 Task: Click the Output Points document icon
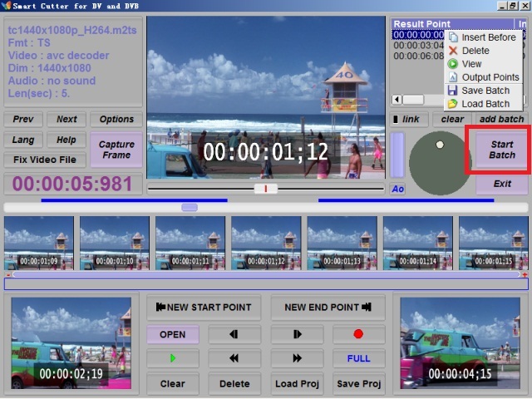pyautogui.click(x=453, y=77)
